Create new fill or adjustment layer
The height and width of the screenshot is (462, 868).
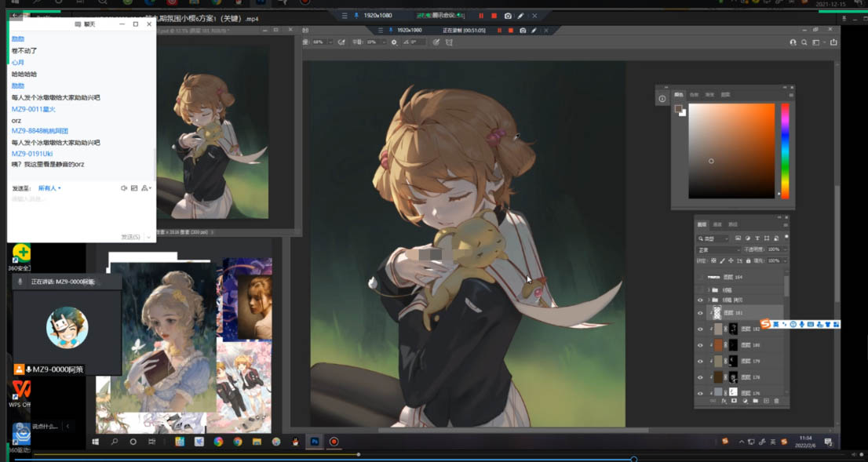[x=745, y=401]
